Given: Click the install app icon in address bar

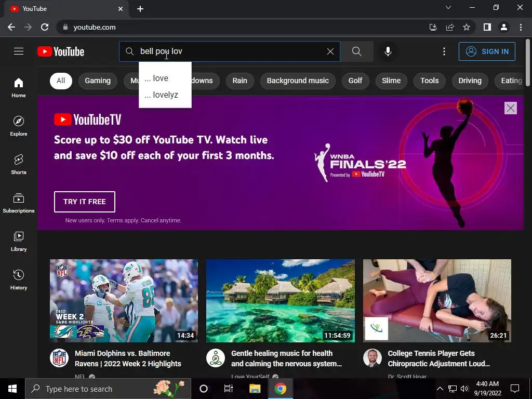Looking at the screenshot, I should (433, 27).
